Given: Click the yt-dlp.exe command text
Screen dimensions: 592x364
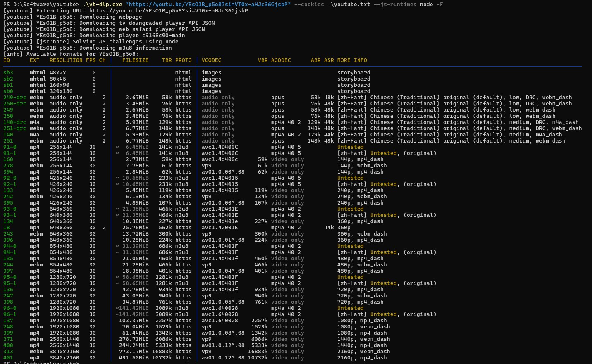Looking at the screenshot, I should (103, 4).
